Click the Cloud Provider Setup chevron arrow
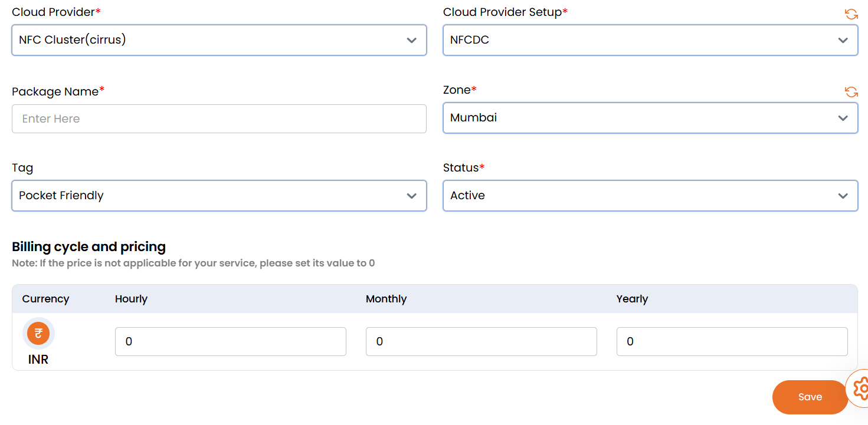The height and width of the screenshot is (425, 868). point(843,40)
